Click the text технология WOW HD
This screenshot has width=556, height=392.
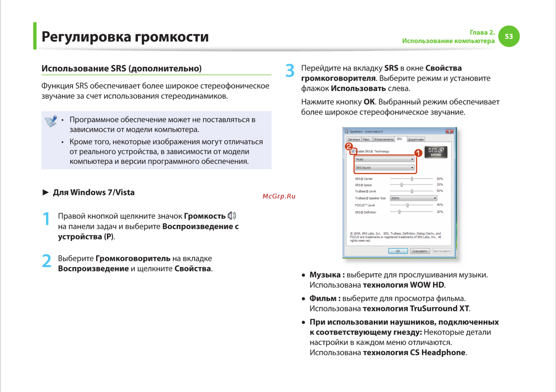(403, 285)
